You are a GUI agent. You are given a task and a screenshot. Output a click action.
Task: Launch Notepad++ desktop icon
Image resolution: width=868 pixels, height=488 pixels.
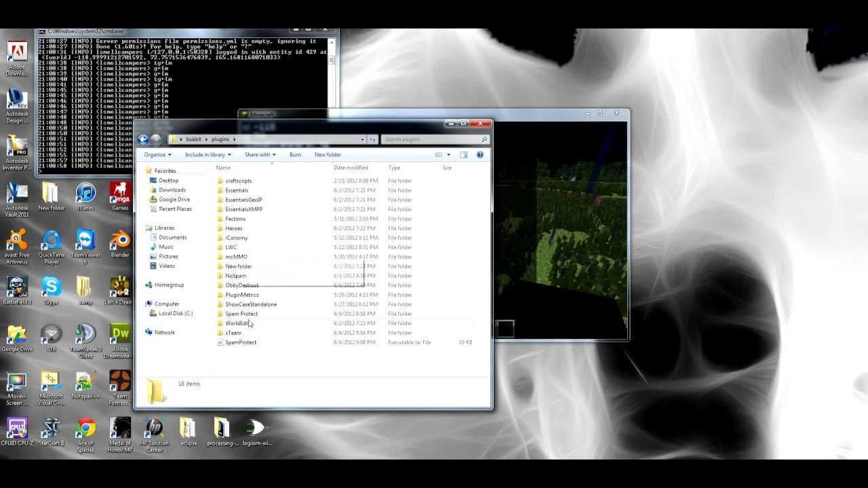(85, 385)
